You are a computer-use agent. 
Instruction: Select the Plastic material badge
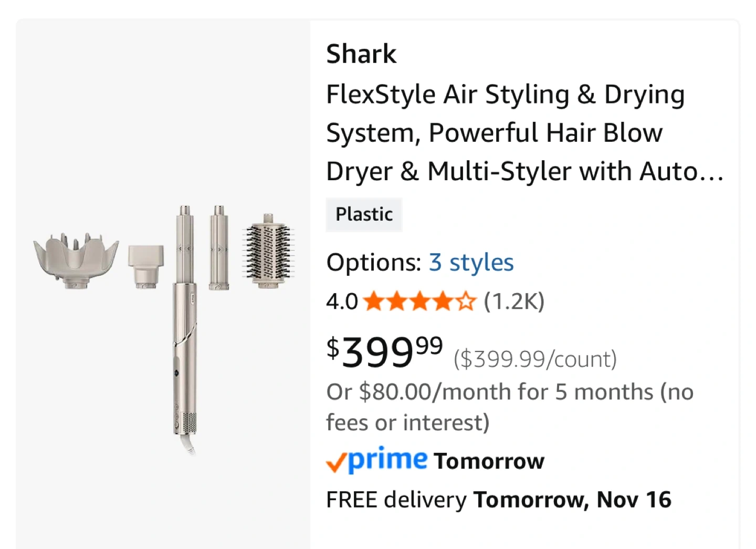(x=364, y=214)
